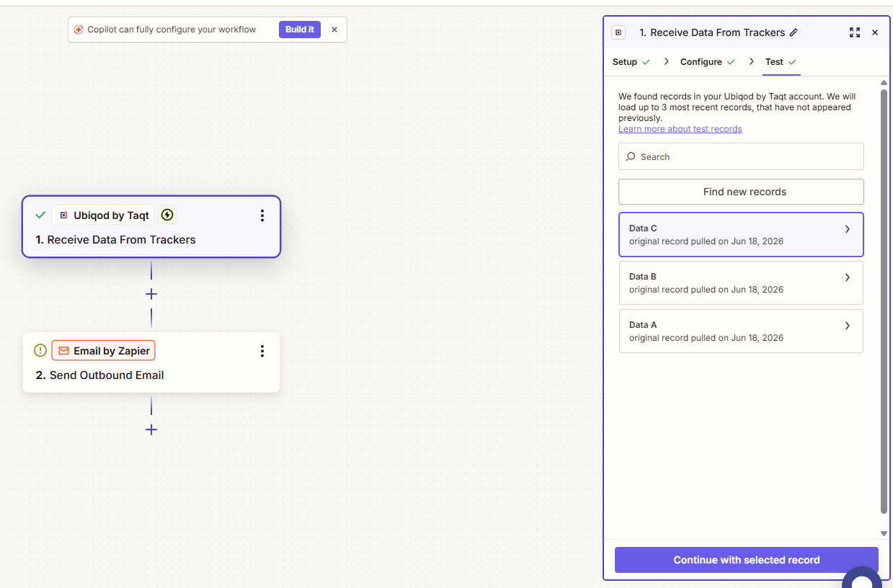893x588 pixels.
Task: Expand Data A record details chevron
Action: (x=848, y=326)
